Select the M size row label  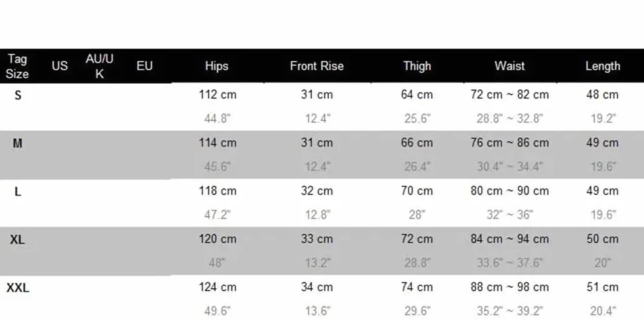pyautogui.click(x=18, y=143)
